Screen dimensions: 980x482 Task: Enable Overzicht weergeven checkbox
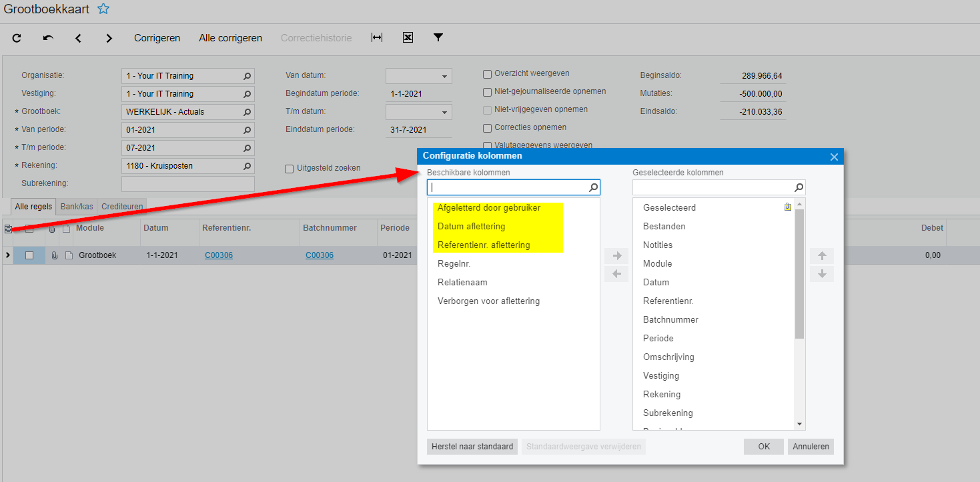tap(488, 74)
